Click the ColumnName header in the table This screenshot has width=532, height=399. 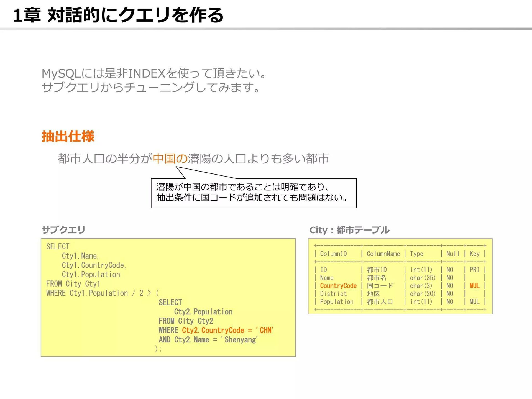(x=383, y=254)
